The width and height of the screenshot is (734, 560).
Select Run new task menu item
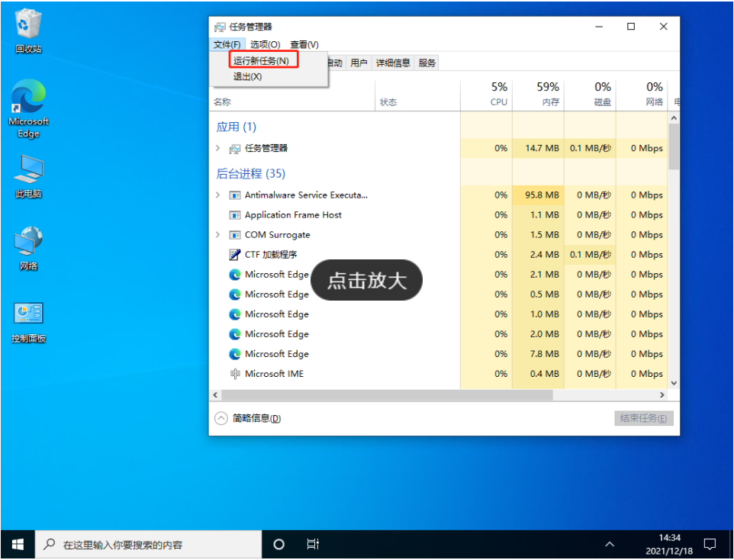[x=261, y=60]
